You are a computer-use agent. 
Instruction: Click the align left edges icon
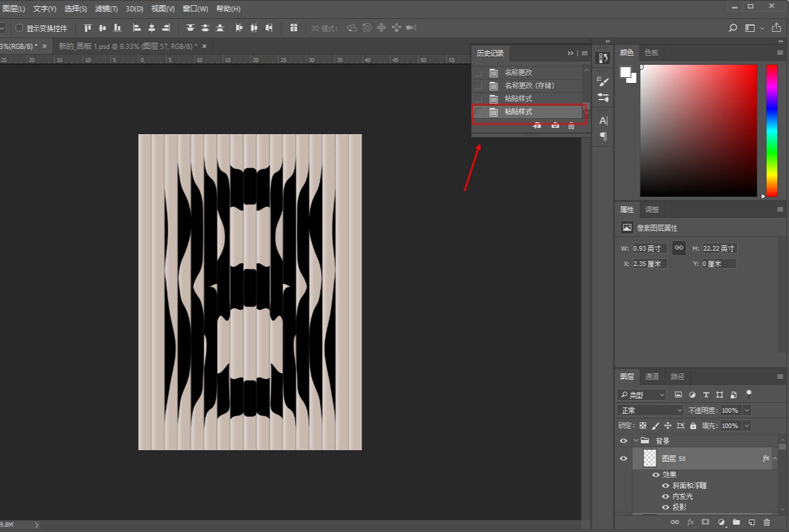pos(136,28)
